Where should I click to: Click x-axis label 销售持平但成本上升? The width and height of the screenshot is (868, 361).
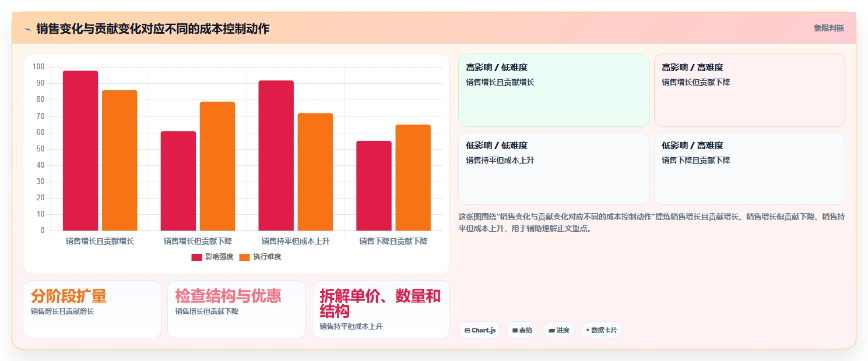tap(296, 241)
